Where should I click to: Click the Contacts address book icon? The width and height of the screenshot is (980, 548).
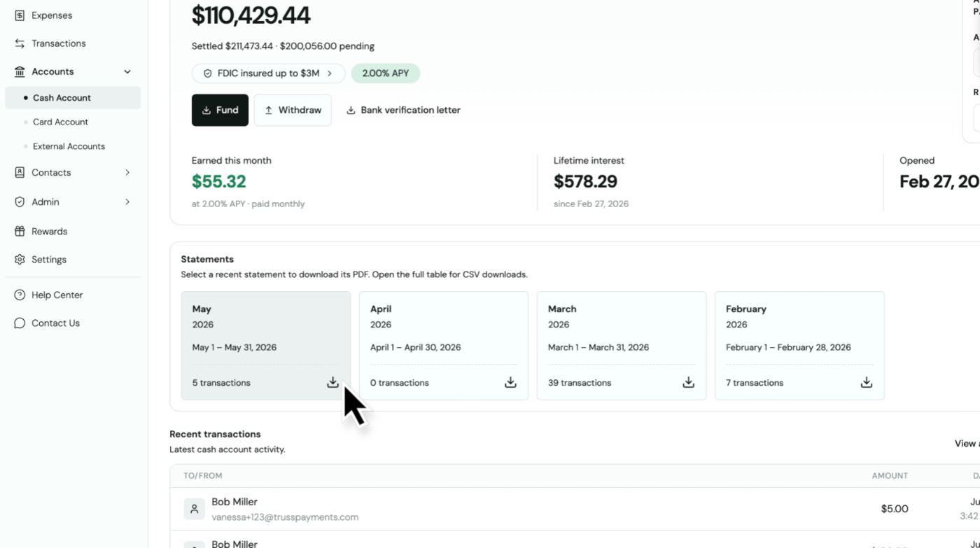20,172
